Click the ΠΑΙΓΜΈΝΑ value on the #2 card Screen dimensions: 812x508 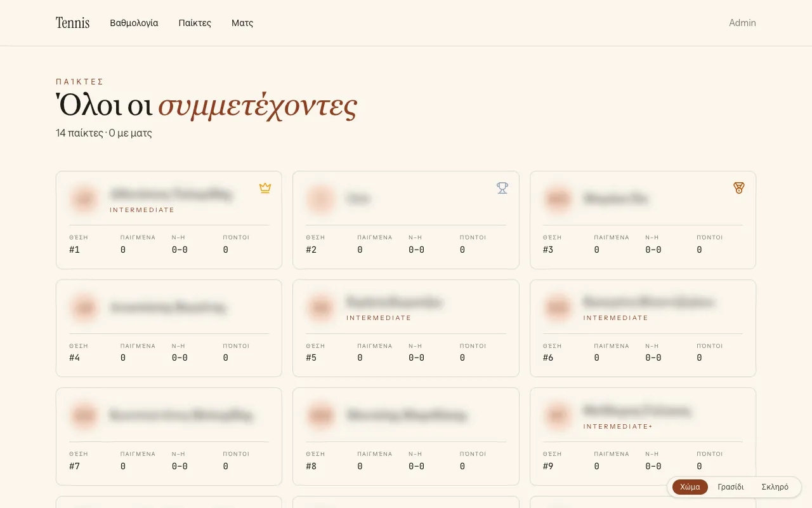point(360,250)
